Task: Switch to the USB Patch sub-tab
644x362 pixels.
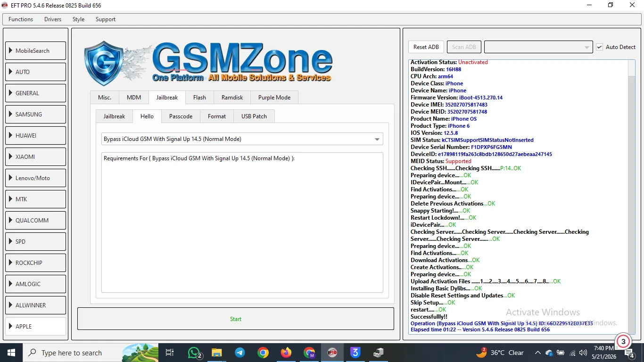Action: point(254,116)
